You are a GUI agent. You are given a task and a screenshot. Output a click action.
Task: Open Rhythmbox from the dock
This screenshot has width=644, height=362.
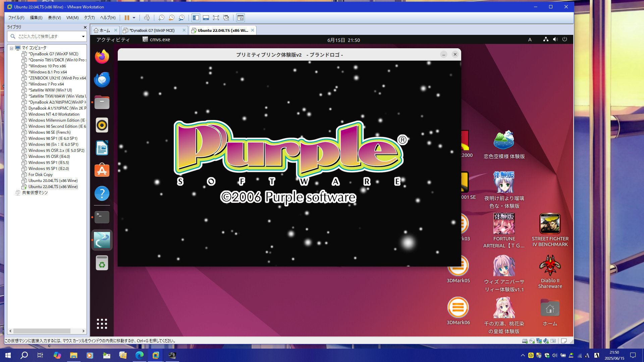(x=102, y=125)
